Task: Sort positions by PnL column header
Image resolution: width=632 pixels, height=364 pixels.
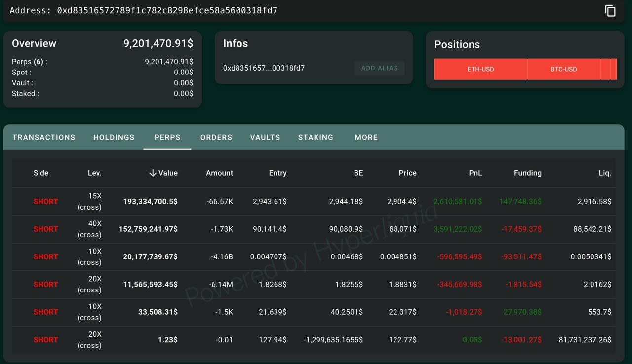Action: [x=475, y=173]
